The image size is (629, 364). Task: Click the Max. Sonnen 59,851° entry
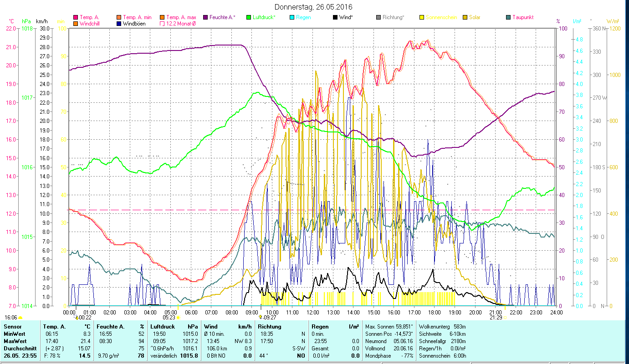coord(389,327)
